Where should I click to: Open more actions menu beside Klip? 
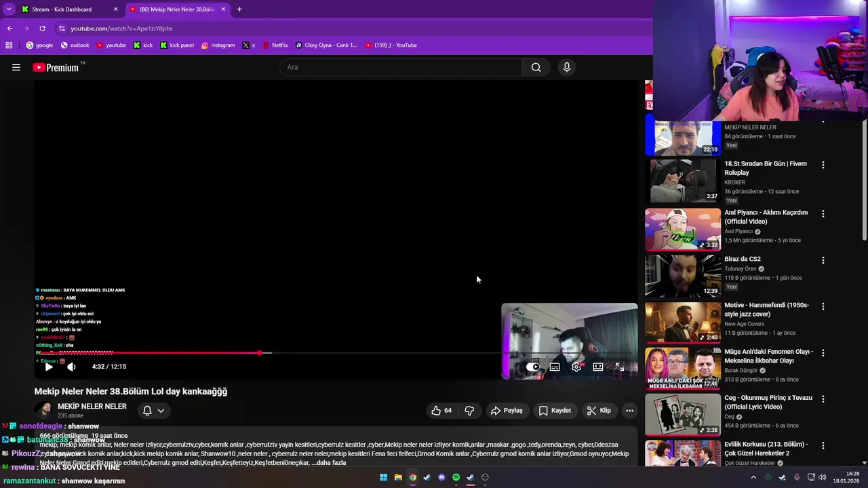tap(629, 410)
